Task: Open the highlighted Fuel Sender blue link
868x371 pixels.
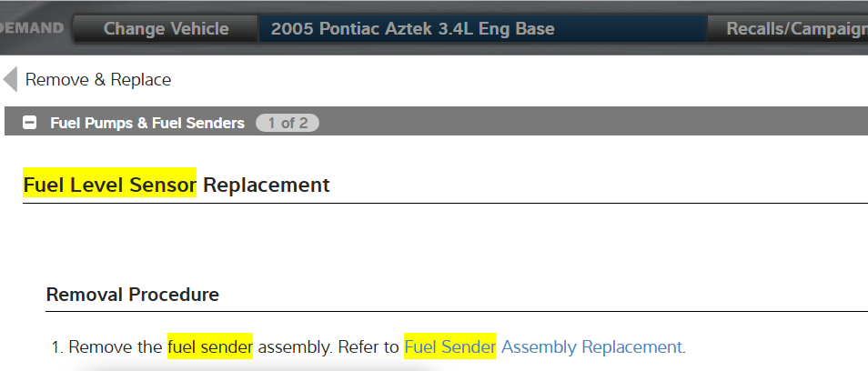Action: (449, 346)
